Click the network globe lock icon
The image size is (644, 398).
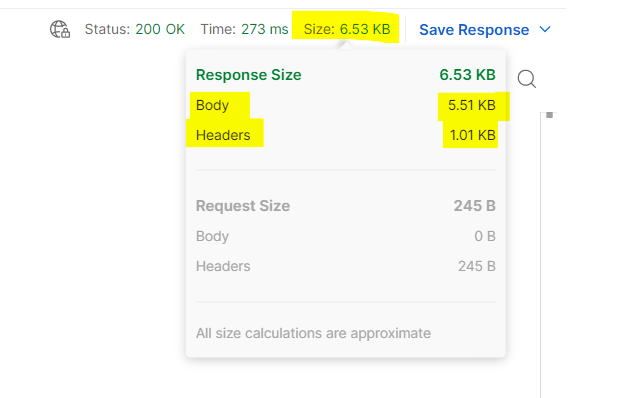[60, 30]
